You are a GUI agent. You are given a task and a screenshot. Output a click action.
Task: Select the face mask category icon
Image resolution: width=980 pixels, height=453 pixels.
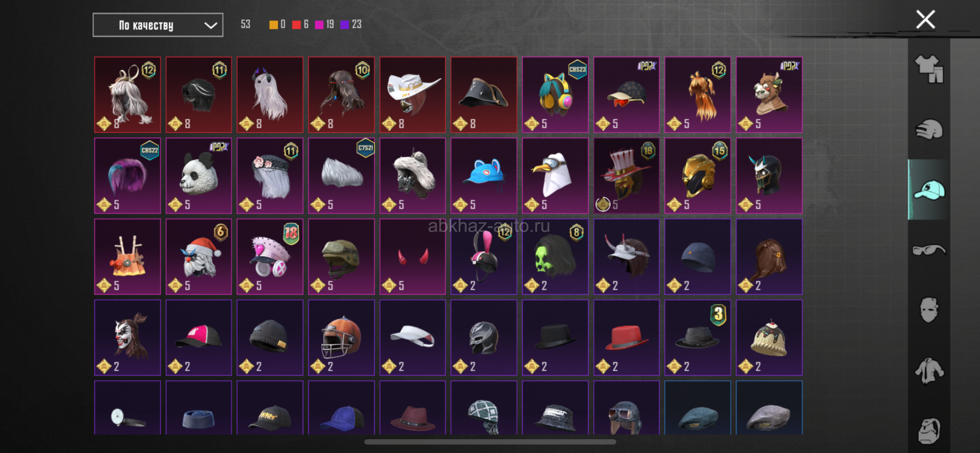(x=929, y=310)
